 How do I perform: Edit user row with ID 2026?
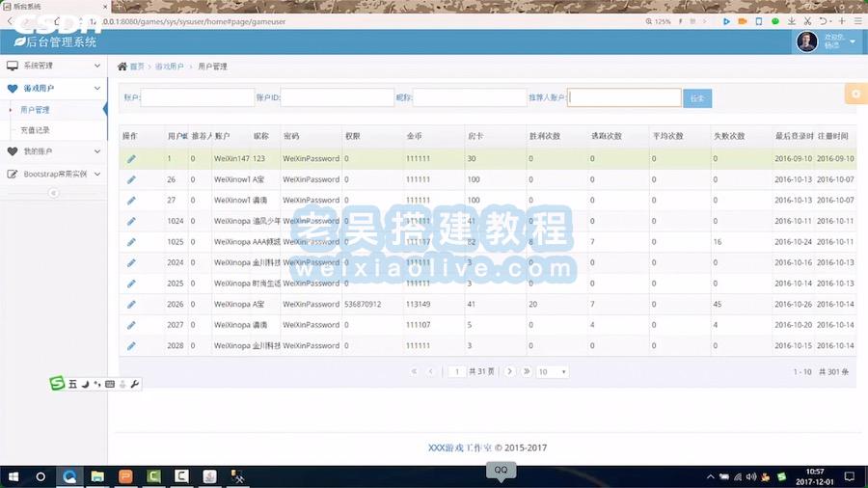coord(131,305)
